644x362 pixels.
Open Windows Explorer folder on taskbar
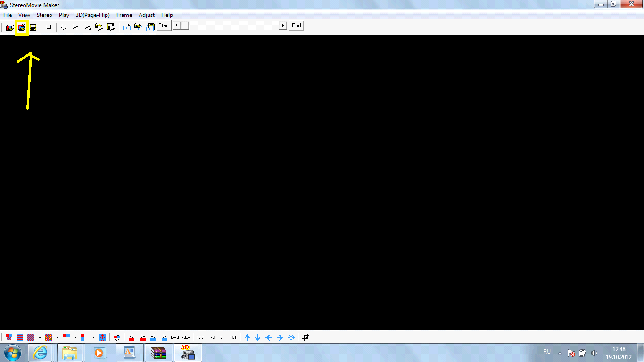point(70,353)
